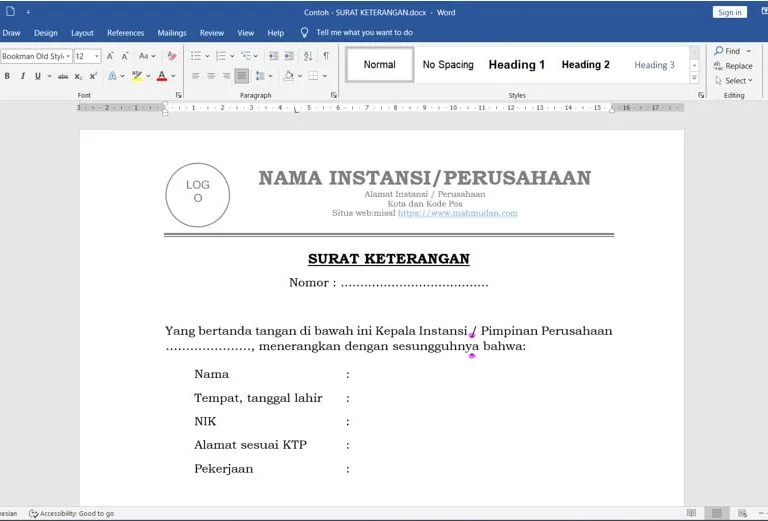Apply Heading 3 style
Image resolution: width=768 pixels, height=521 pixels.
tap(654, 65)
